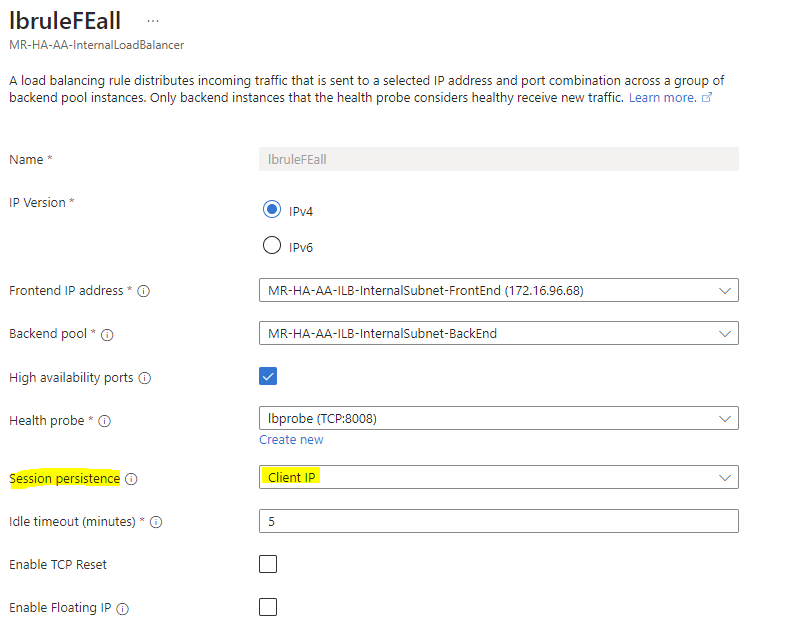Enable the TCP Reset checkbox
Viewport: 807px width, 643px height.
pos(268,564)
